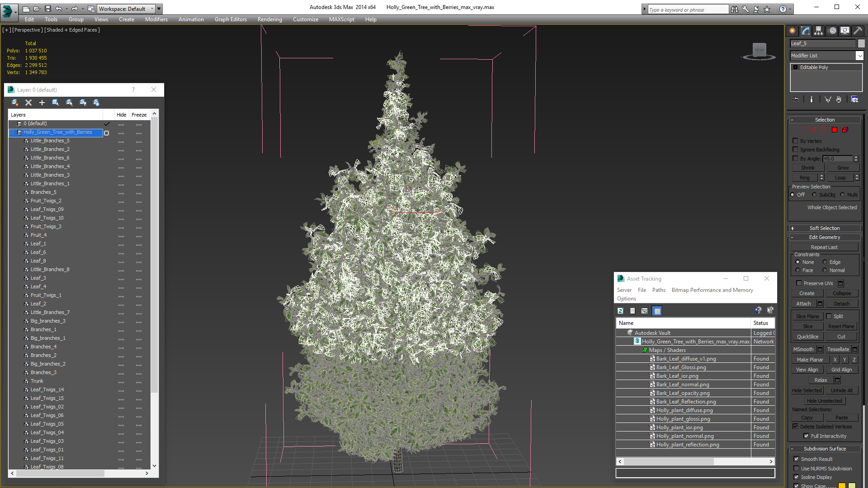The height and width of the screenshot is (488, 868).
Task: Click the QuickSlice button
Action: (x=807, y=337)
